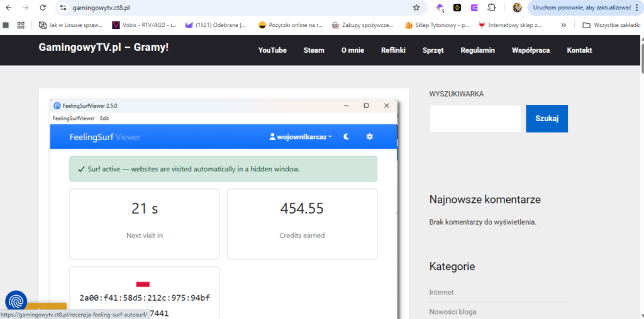644x319 pixels.
Task: Click the Szukaj search button
Action: tap(547, 119)
